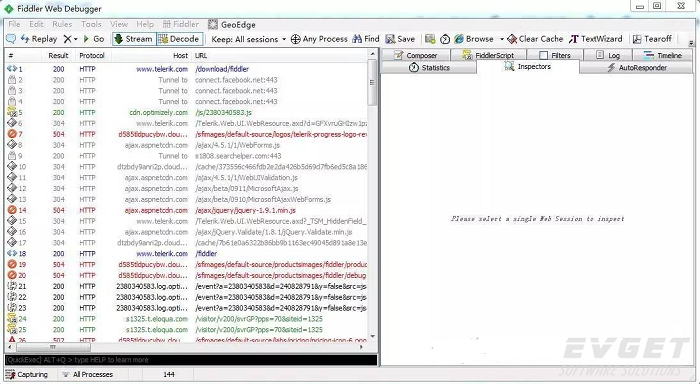Launch Browse in Internet Explorer
This screenshot has width=700, height=384.
[x=474, y=39]
